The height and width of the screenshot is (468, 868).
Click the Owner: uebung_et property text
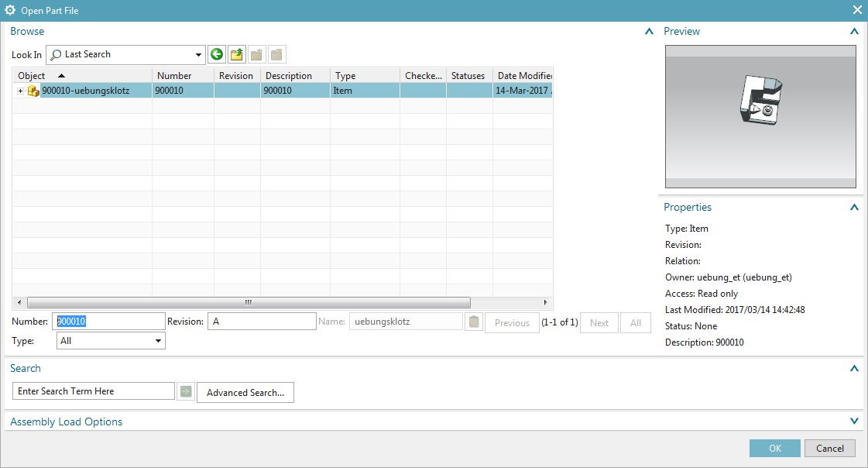pyautogui.click(x=729, y=277)
